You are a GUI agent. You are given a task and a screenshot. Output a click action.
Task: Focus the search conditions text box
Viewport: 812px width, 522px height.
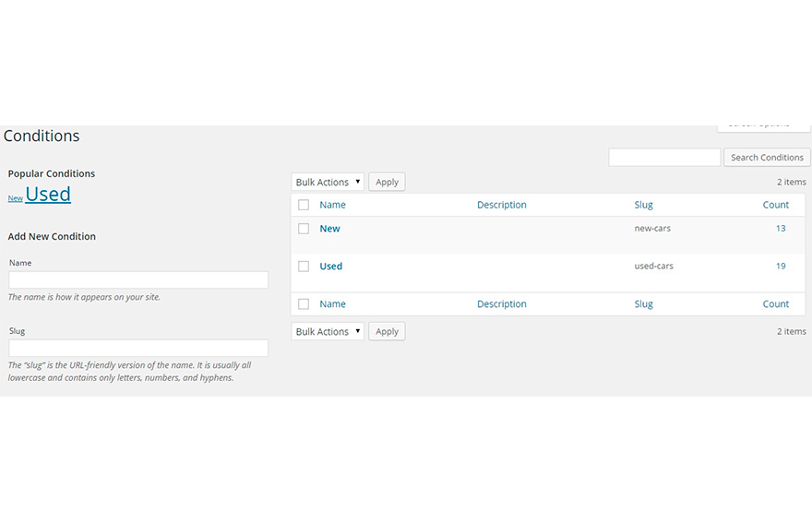click(664, 158)
